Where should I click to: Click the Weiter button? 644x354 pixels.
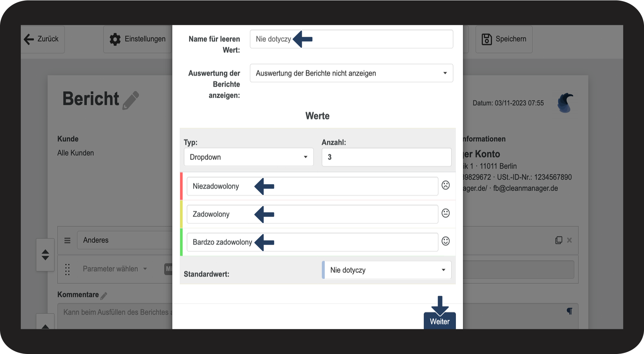[x=440, y=321]
